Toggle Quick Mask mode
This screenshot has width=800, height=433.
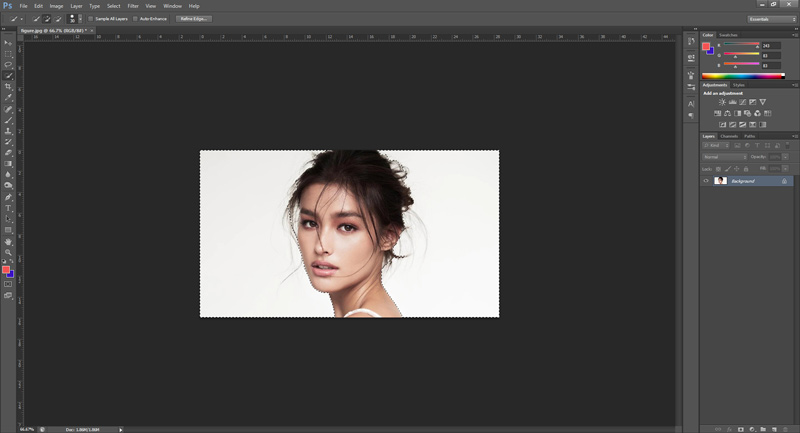click(x=8, y=285)
